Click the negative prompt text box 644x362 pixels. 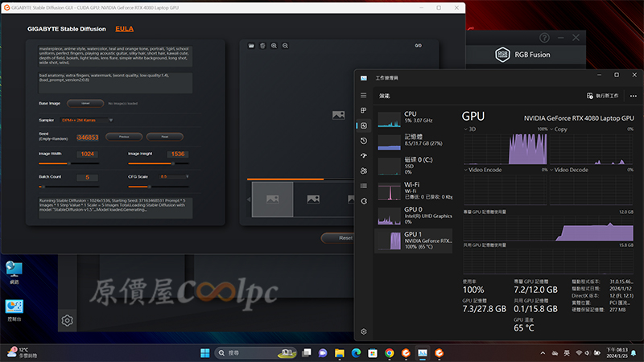[115, 83]
